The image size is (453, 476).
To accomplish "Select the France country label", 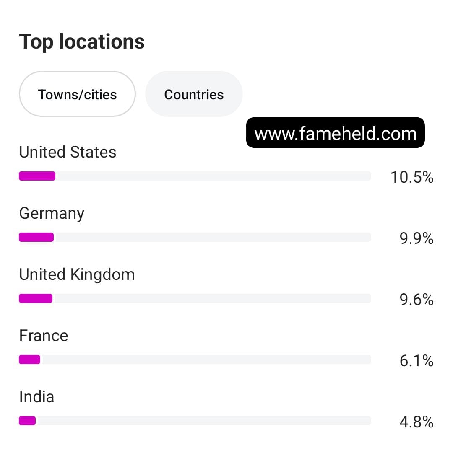I will (44, 336).
